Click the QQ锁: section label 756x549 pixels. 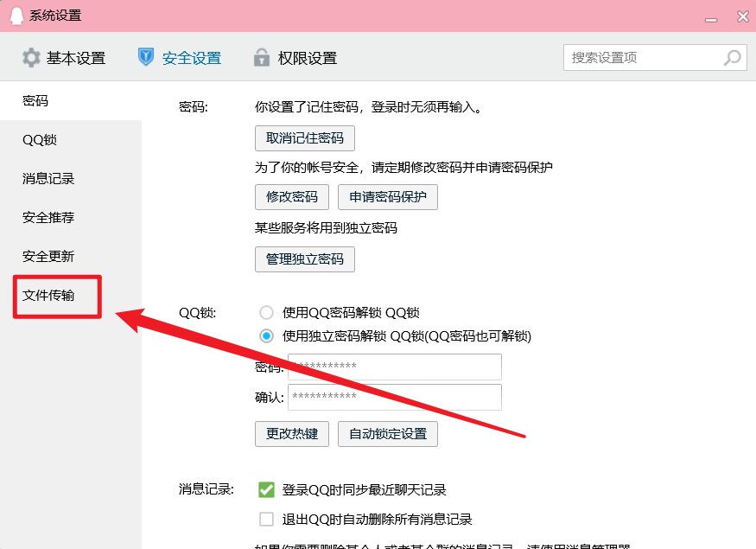[197, 313]
